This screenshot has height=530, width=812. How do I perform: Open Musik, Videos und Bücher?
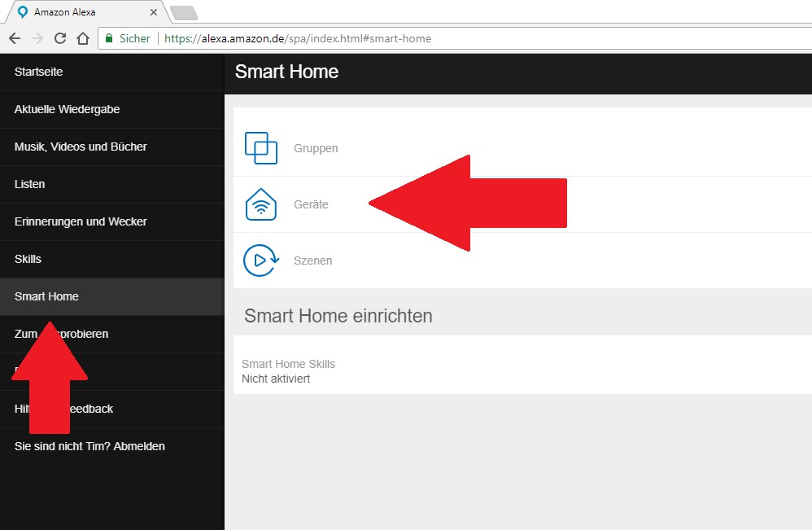[x=81, y=147]
